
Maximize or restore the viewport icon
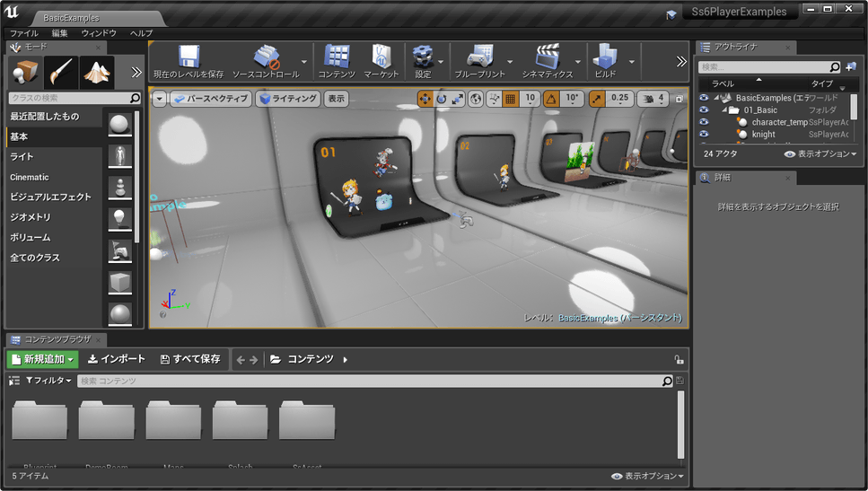[x=679, y=99]
